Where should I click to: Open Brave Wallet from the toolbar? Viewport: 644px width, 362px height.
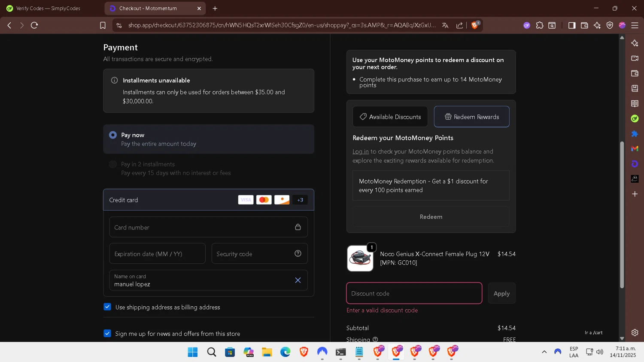click(584, 25)
